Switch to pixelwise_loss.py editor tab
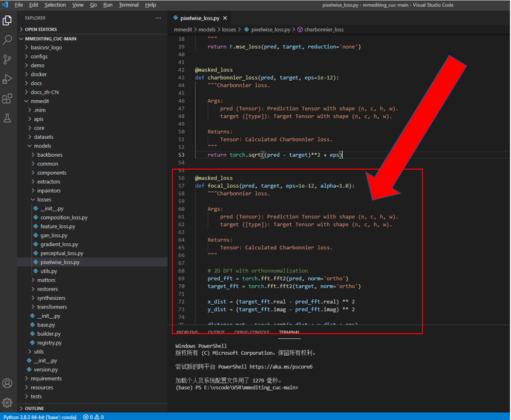The width and height of the screenshot is (511, 420). click(x=200, y=18)
